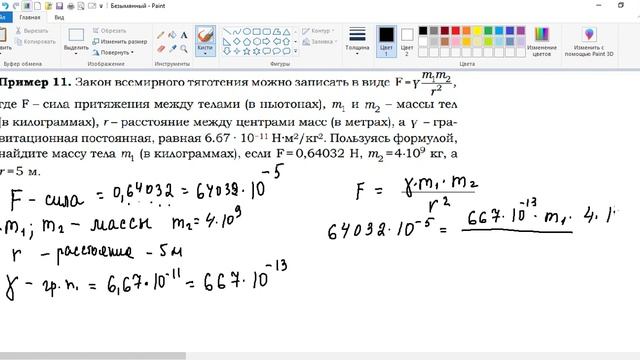Pick the yellow color swatch

click(x=477, y=31)
